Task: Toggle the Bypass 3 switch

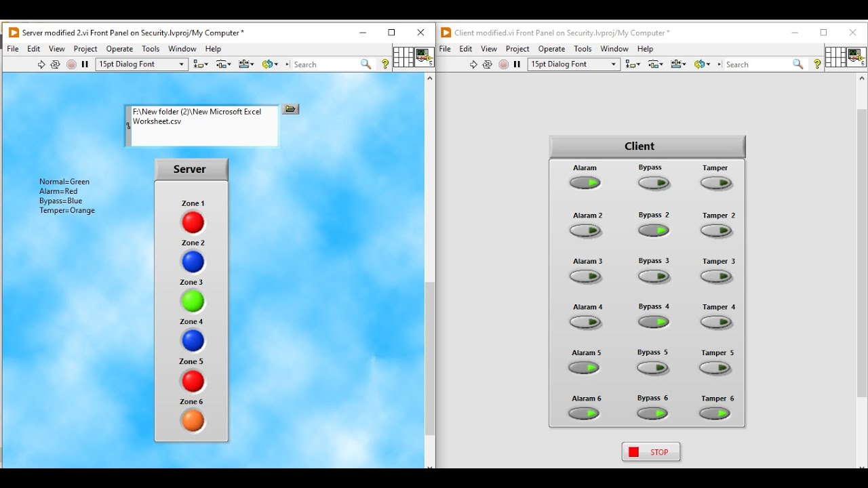Action: point(654,277)
